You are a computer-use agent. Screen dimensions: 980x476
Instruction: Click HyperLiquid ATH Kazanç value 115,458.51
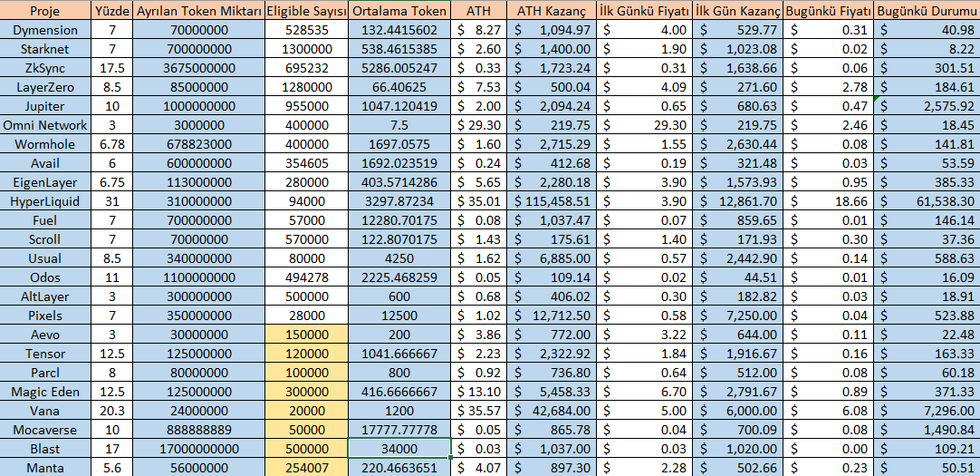pos(552,200)
